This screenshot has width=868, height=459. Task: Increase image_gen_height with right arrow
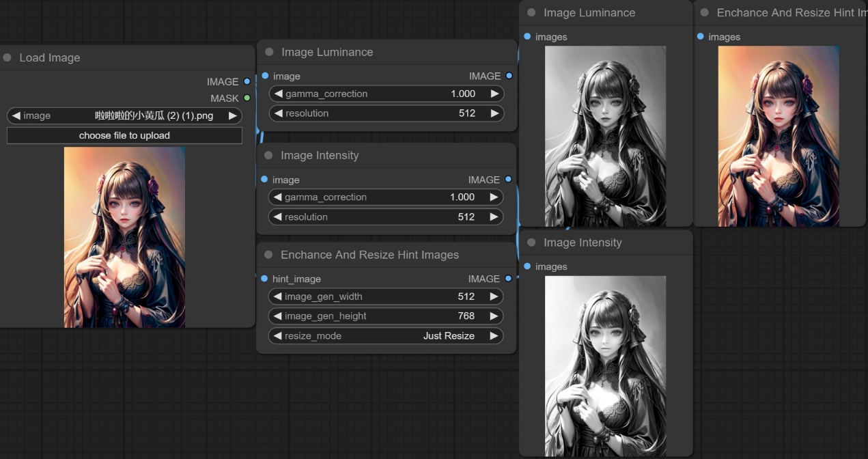[493, 316]
